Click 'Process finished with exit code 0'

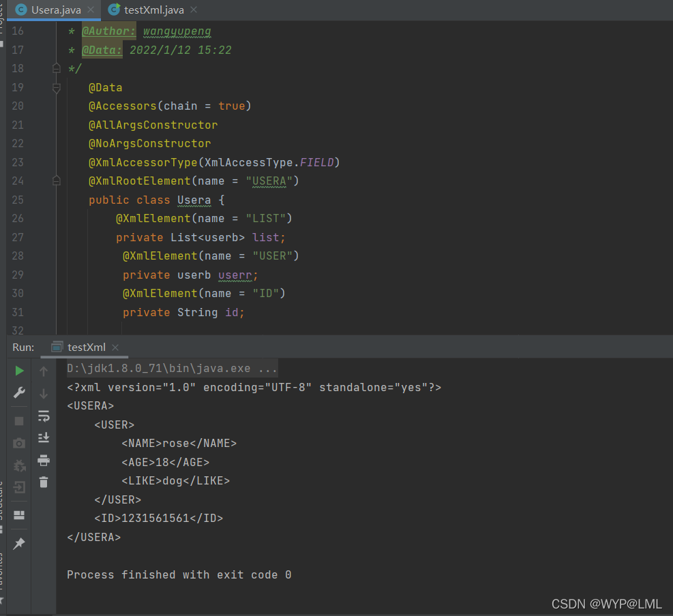[179, 575]
